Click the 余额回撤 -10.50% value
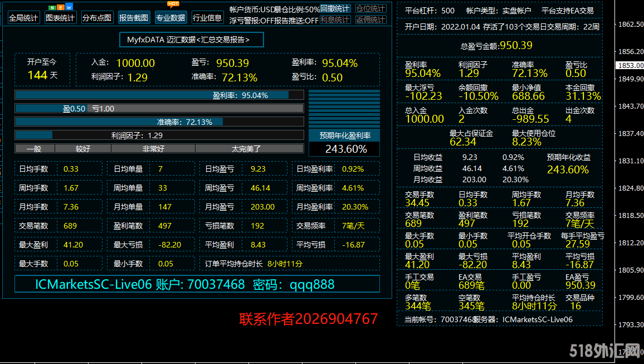This screenshot has width=644, height=364. [x=479, y=96]
